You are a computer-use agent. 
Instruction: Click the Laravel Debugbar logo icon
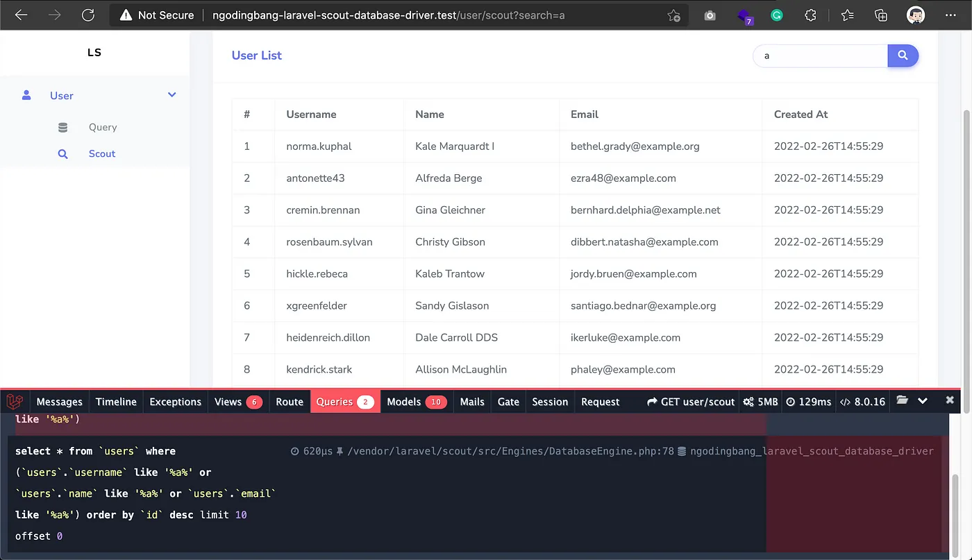pos(15,401)
